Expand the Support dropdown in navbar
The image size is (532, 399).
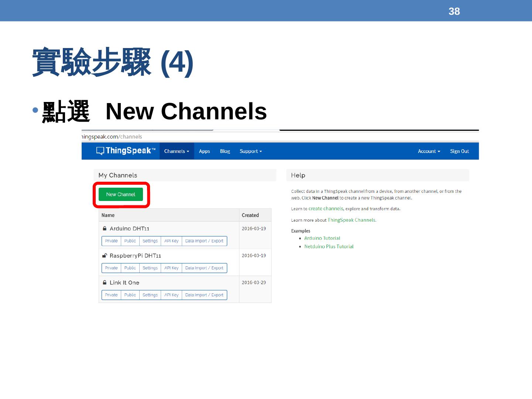250,151
